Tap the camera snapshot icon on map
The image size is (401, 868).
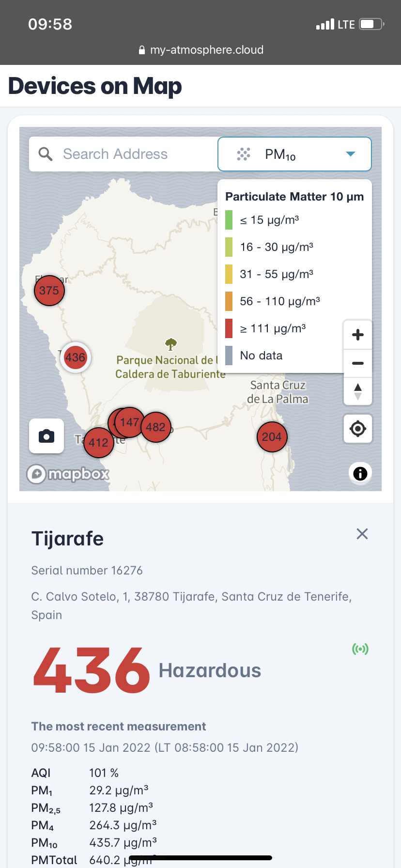46,436
